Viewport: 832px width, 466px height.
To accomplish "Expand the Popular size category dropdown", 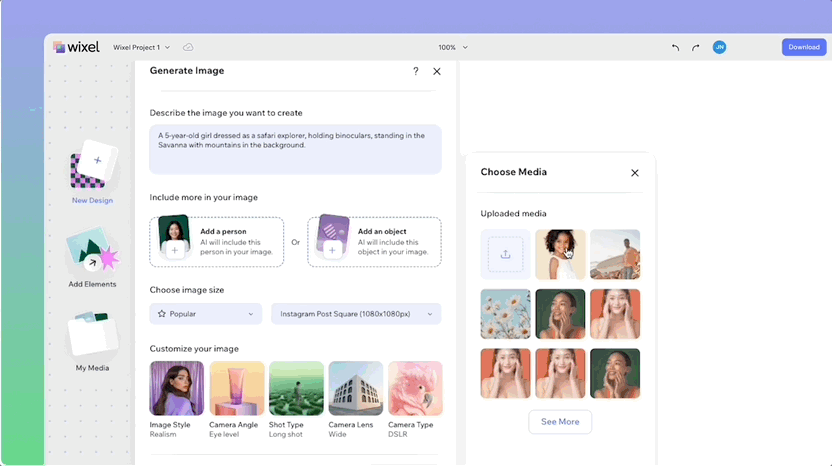I will [206, 314].
